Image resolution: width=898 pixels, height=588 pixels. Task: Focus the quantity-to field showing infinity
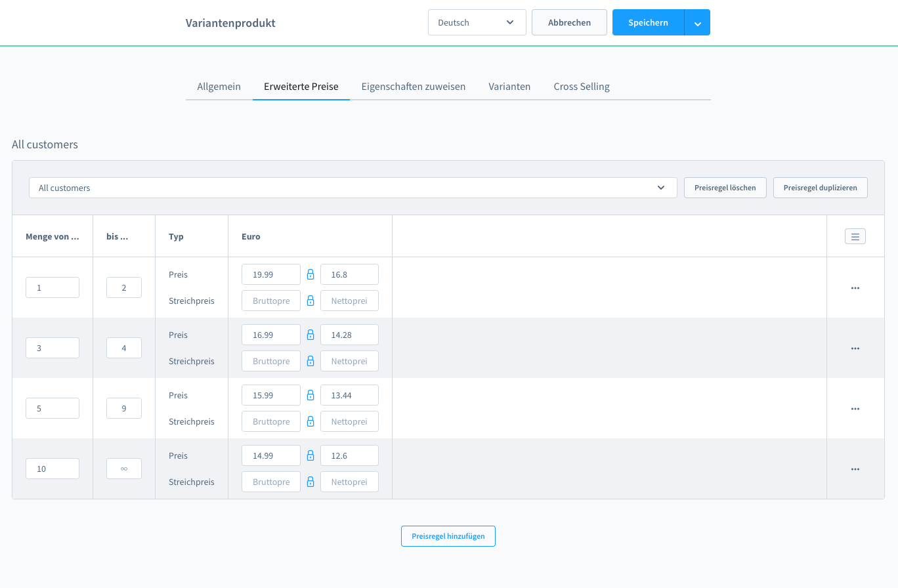(x=124, y=469)
